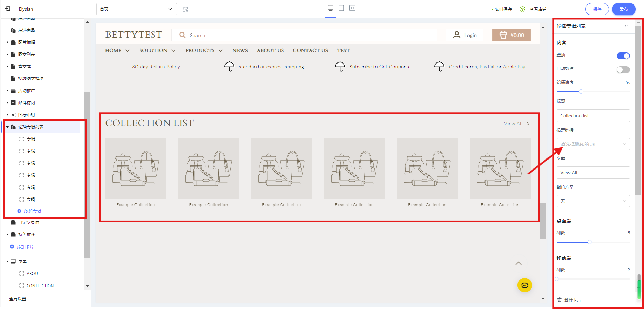The image size is (644, 309).
Task: Click the element selector icon
Action: [x=185, y=9]
